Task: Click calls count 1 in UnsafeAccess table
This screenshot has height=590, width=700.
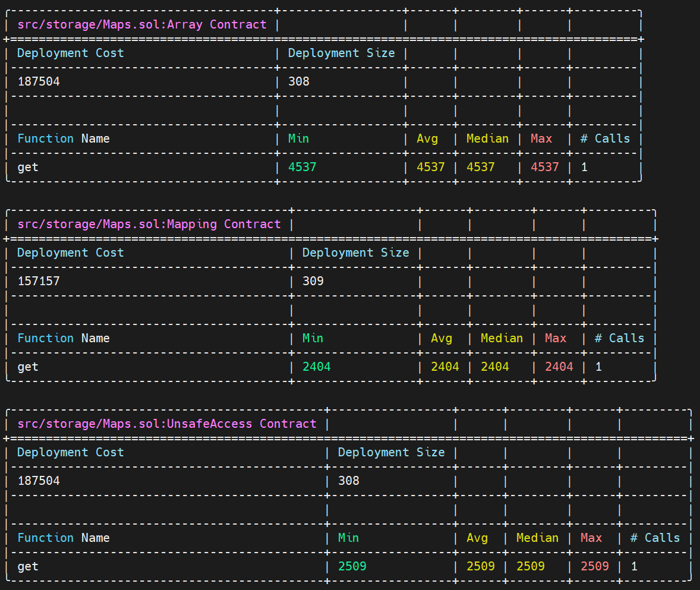Action: [x=635, y=566]
